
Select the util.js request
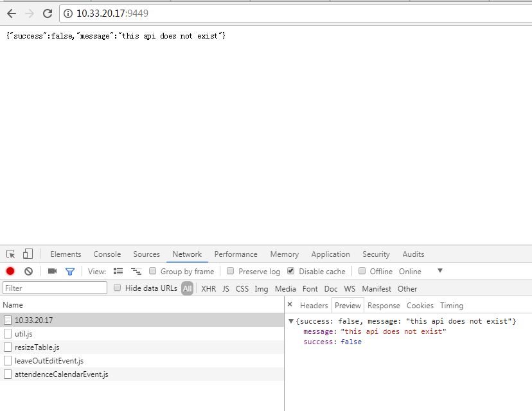142,334
